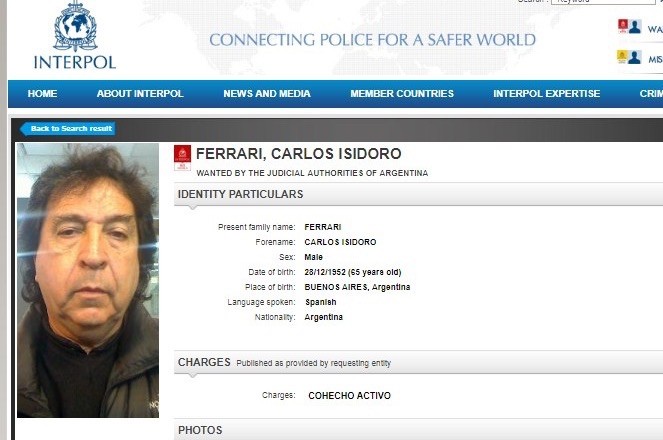Click the Back to Search result button
This screenshot has height=440, width=663.
pyautogui.click(x=68, y=128)
